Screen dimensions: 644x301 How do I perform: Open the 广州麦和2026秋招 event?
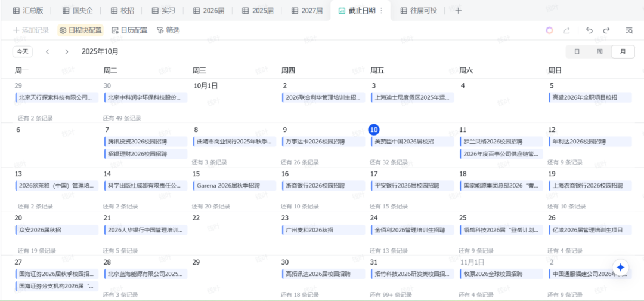pos(324,230)
